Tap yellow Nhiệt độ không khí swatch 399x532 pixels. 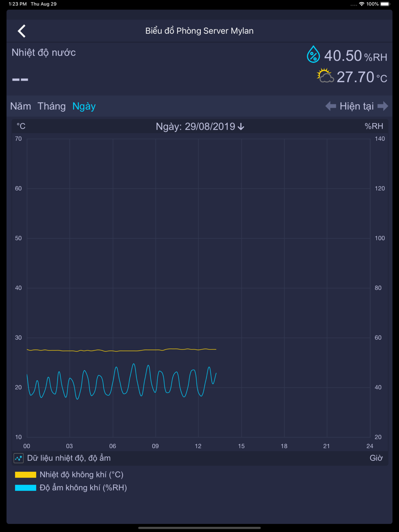26,475
